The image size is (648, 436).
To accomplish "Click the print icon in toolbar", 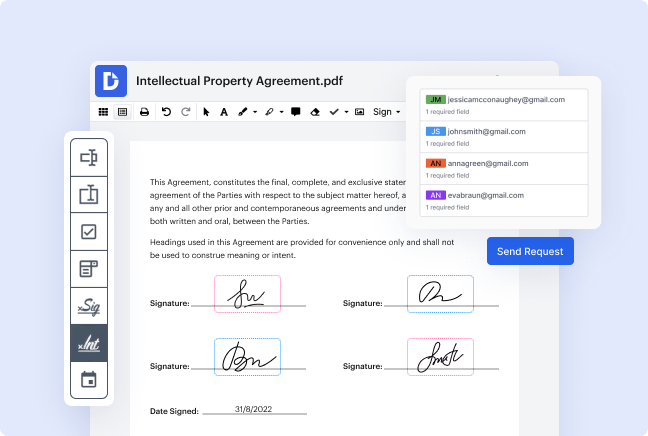I will (x=145, y=112).
